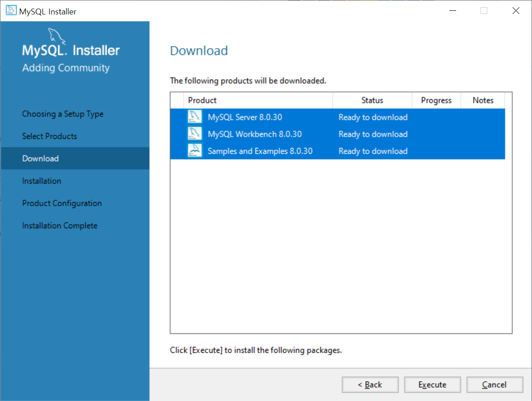Click the Samples and Examples product icon

pyautogui.click(x=195, y=151)
